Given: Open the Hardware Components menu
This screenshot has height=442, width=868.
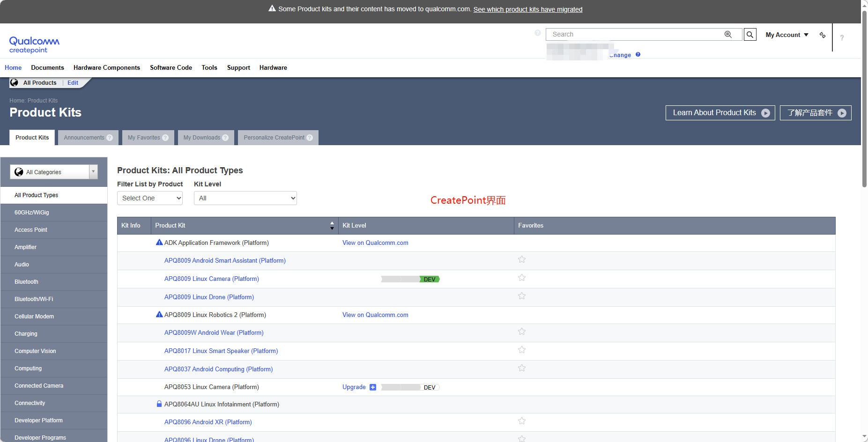Looking at the screenshot, I should click(x=107, y=67).
